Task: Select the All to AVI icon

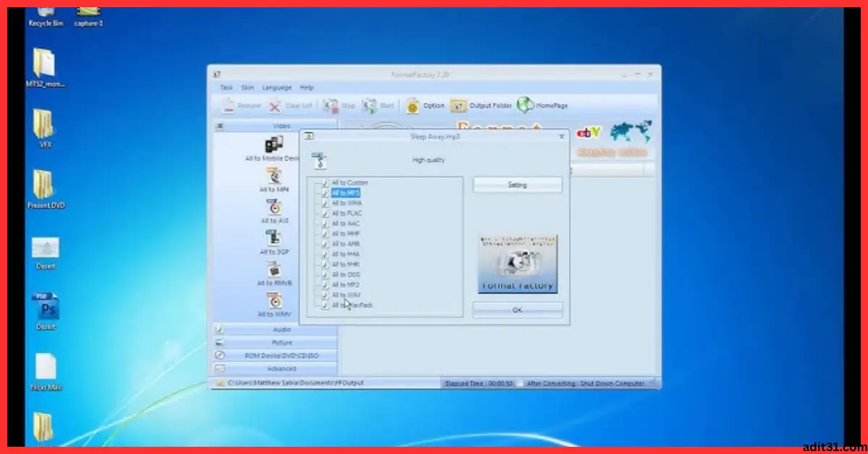Action: [x=274, y=207]
